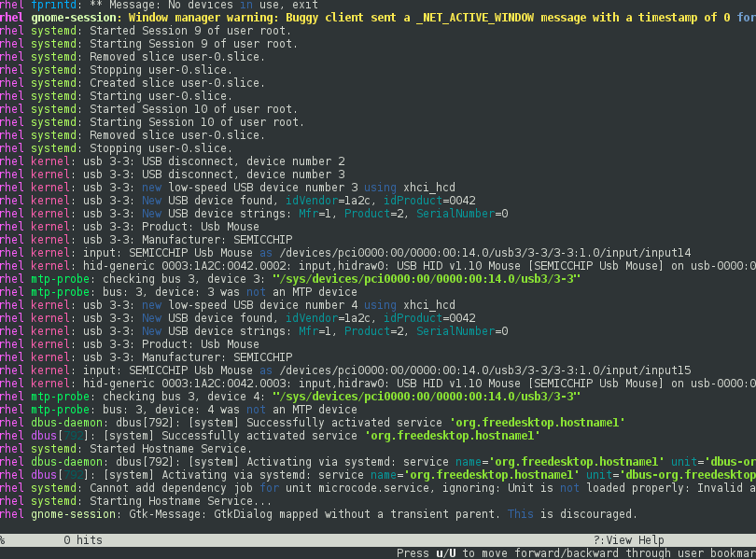Click the "Starting user-0.slice." systemd message

coord(116,96)
